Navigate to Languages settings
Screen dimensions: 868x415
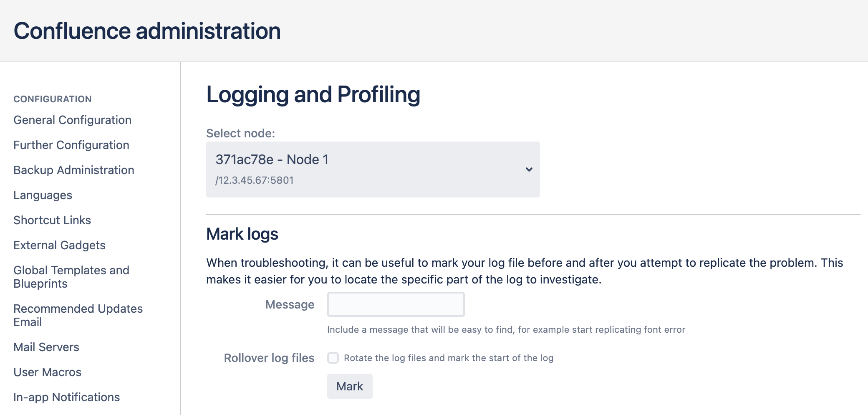point(43,195)
